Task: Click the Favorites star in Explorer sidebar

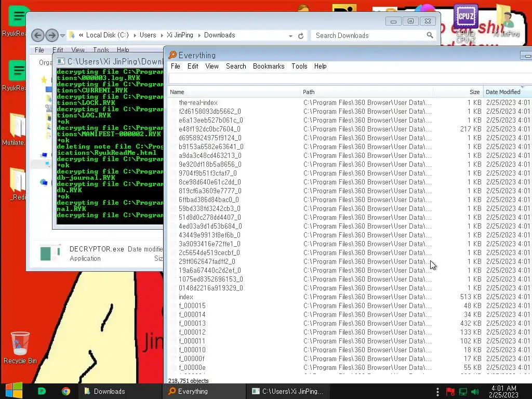Action: [44, 79]
